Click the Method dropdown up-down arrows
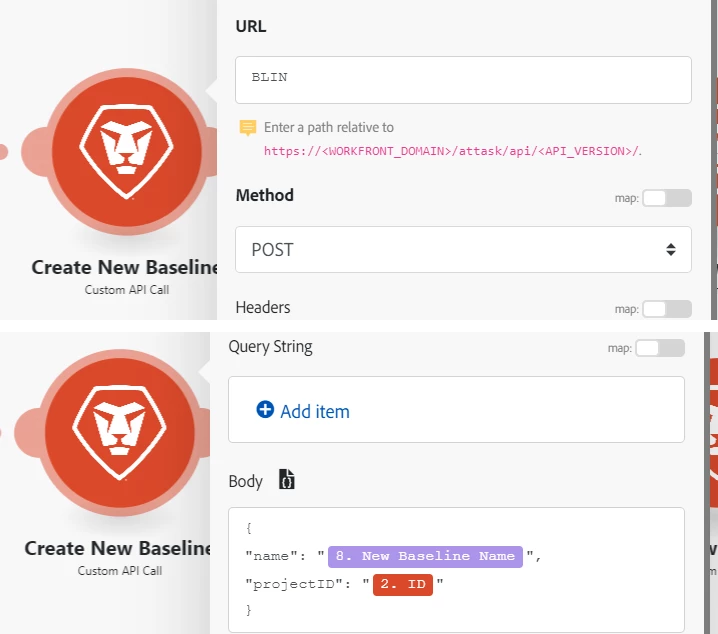 671,249
